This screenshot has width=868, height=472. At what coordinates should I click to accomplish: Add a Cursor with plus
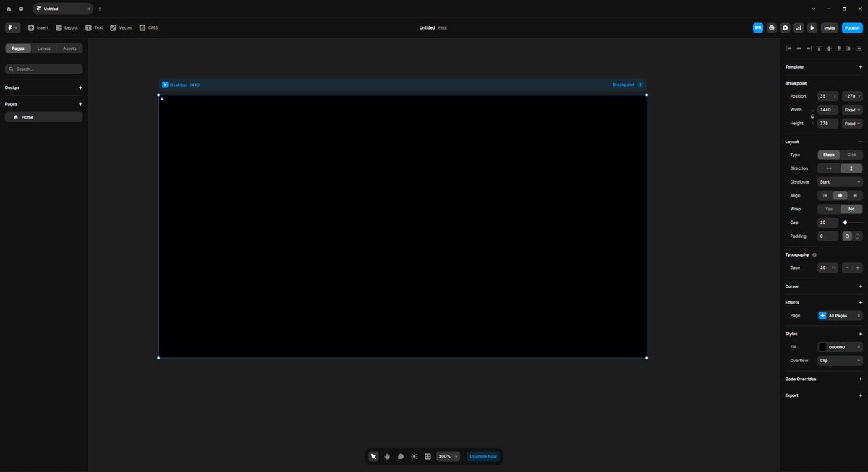point(860,286)
